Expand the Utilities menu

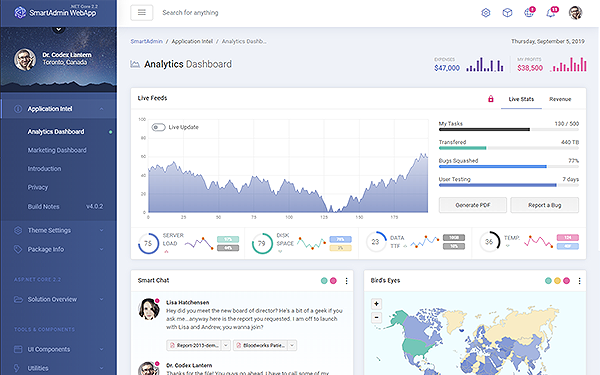(101, 368)
